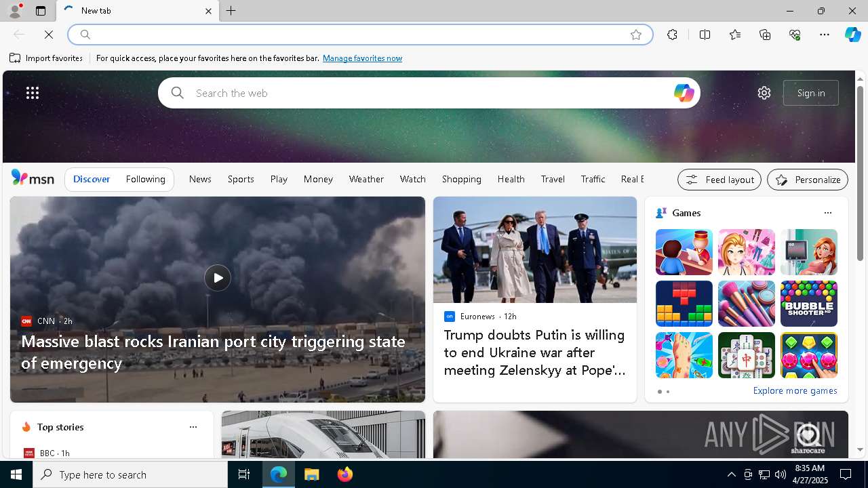Open the News feed tab
The width and height of the screenshot is (868, 488).
point(200,179)
